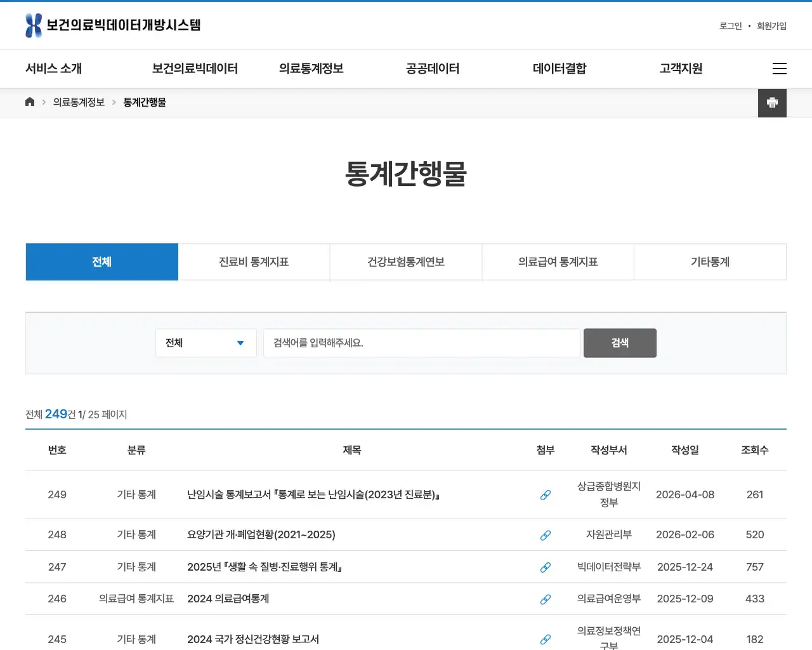This screenshot has width=812, height=650.
Task: Click department cell 상급종합병원지정부
Action: coord(609,494)
